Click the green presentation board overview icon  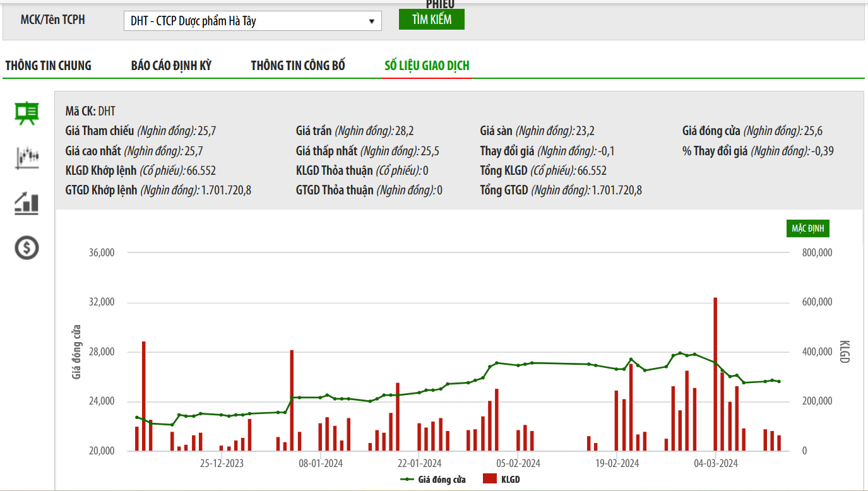click(x=27, y=114)
